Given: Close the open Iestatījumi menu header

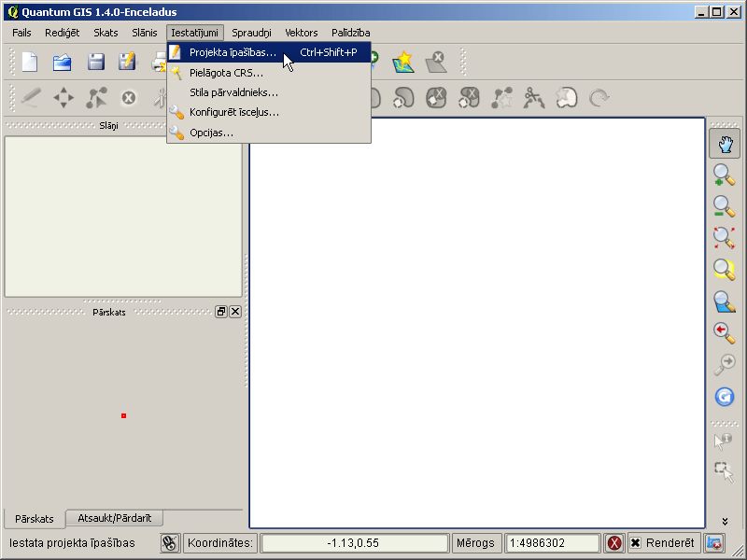Looking at the screenshot, I should point(195,33).
